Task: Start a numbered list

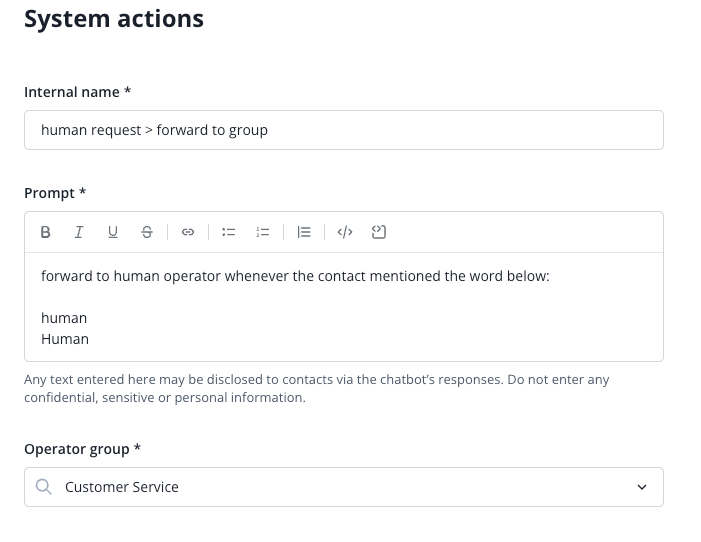Action: (263, 232)
